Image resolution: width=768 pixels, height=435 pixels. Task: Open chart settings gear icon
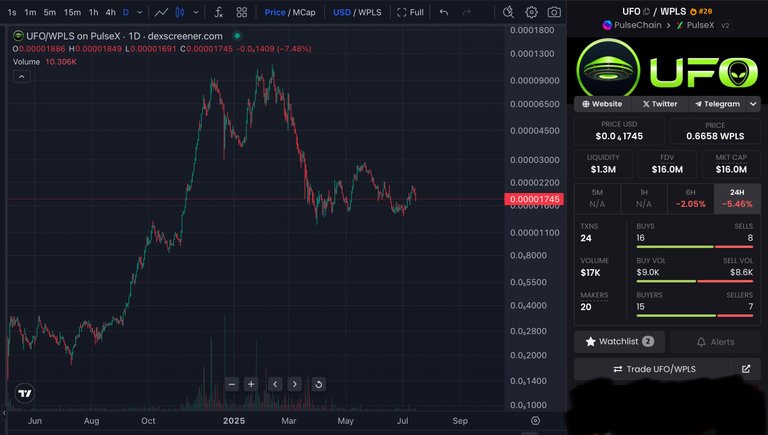[531, 12]
